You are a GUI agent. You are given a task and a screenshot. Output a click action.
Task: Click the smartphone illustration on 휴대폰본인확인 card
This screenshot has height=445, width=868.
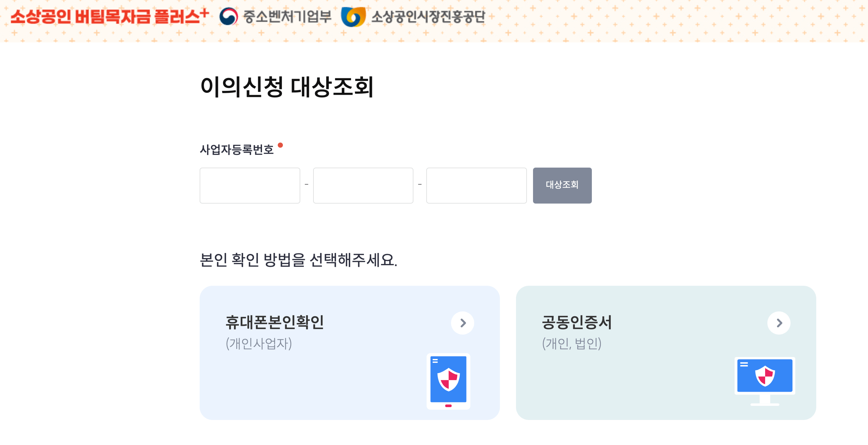click(x=448, y=381)
